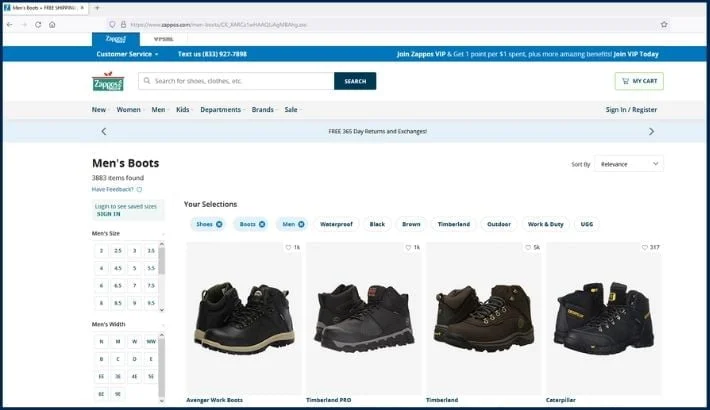
Task: Click the search for shoes input field
Action: click(x=236, y=81)
